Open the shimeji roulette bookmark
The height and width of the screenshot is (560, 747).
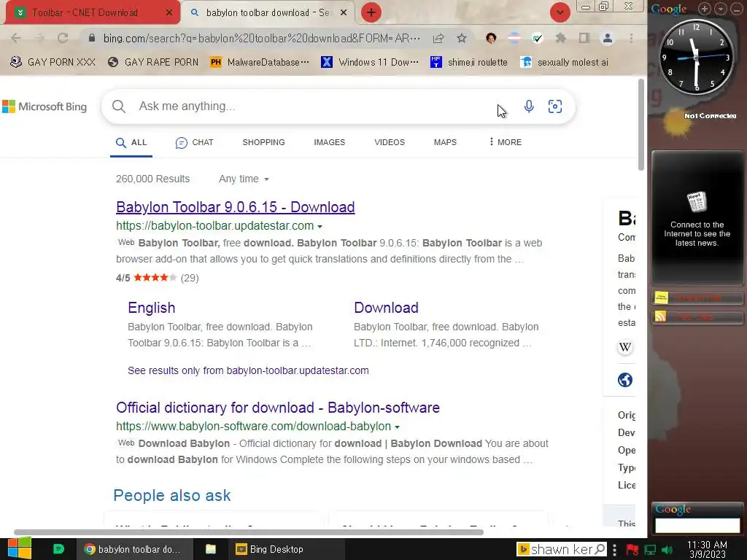tap(469, 63)
